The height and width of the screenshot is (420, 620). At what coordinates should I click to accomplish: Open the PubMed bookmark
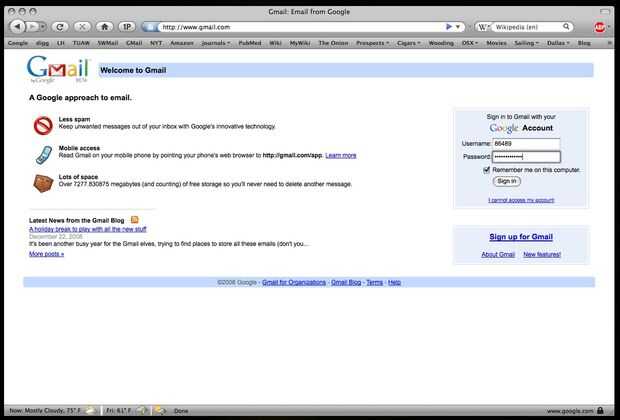click(x=250, y=43)
